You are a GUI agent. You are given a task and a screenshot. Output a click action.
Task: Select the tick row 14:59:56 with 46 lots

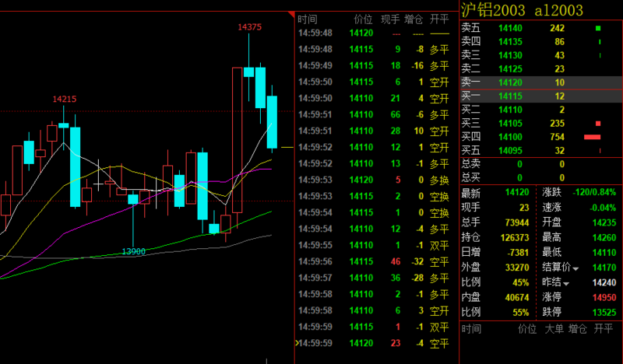374,261
